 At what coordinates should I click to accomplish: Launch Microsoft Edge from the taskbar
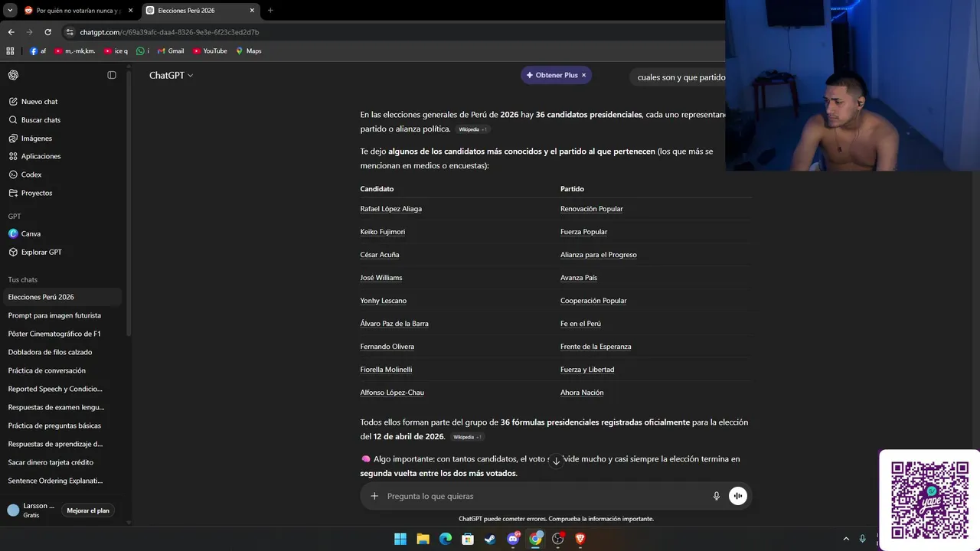tap(446, 539)
